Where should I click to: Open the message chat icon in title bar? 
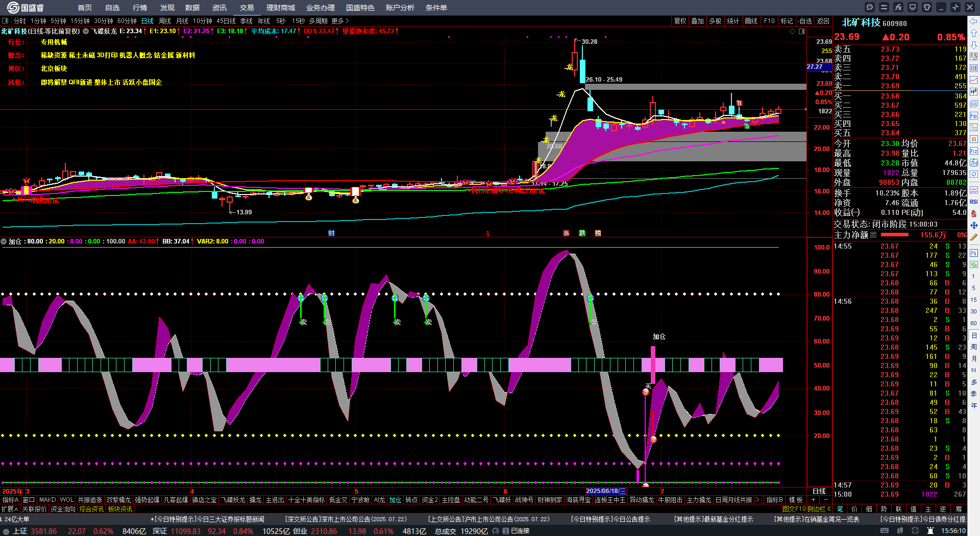(x=870, y=7)
